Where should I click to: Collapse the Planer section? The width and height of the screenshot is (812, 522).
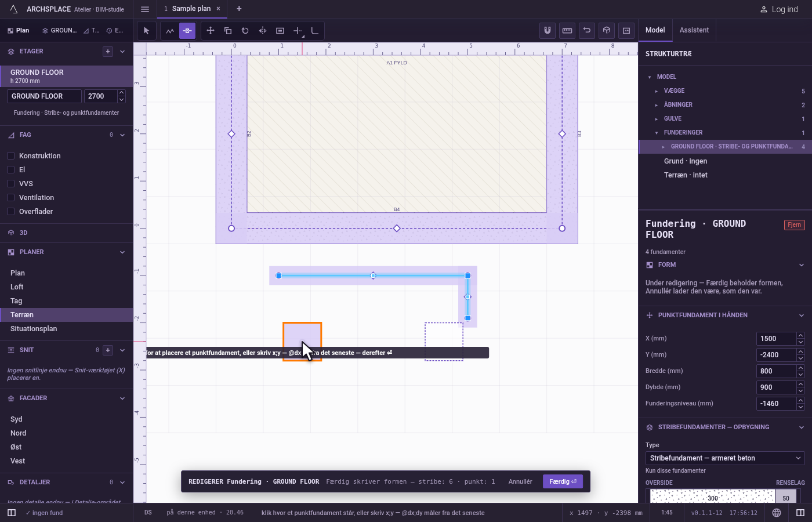point(122,252)
